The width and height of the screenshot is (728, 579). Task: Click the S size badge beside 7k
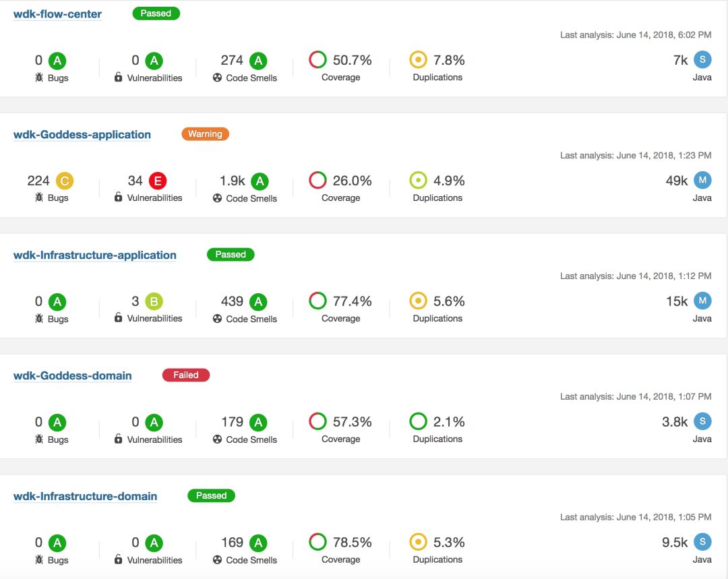click(702, 60)
